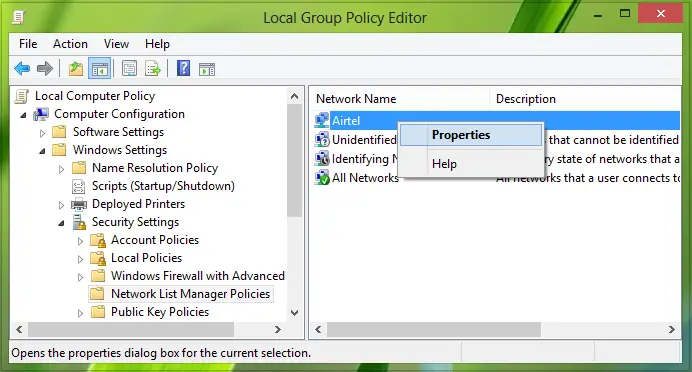This screenshot has width=692, height=372.
Task: Click the Local Policies locked folder icon
Action: (98, 258)
